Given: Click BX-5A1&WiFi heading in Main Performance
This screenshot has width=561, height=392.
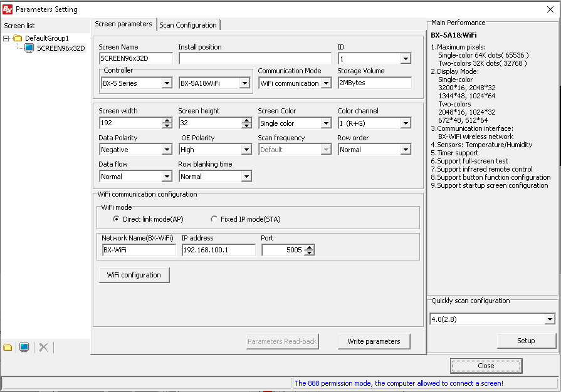Looking at the screenshot, I should tap(454, 35).
